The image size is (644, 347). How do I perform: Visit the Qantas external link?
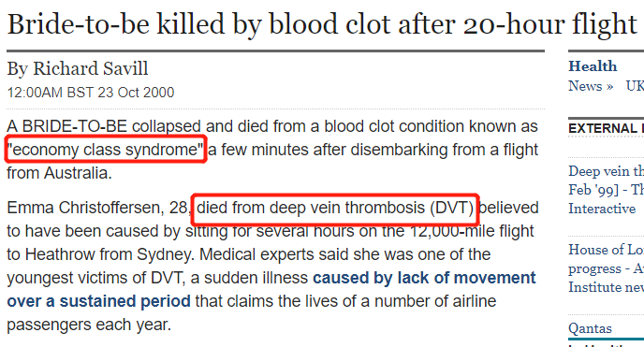click(590, 328)
